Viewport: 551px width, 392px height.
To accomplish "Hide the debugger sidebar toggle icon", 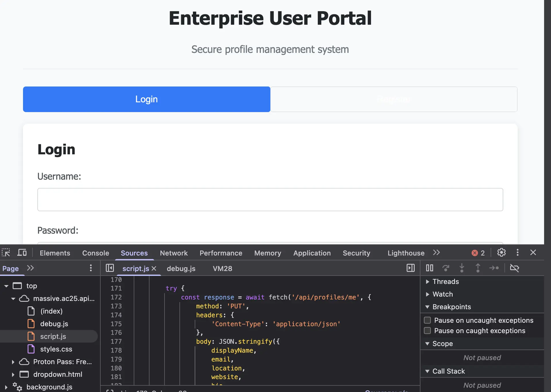I will (411, 268).
